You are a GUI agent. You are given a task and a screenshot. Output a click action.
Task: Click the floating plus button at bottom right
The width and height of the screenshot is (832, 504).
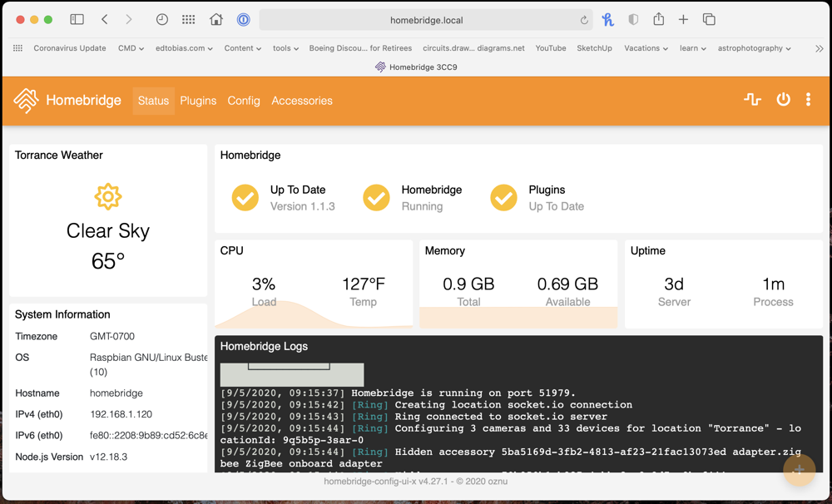pos(799,471)
